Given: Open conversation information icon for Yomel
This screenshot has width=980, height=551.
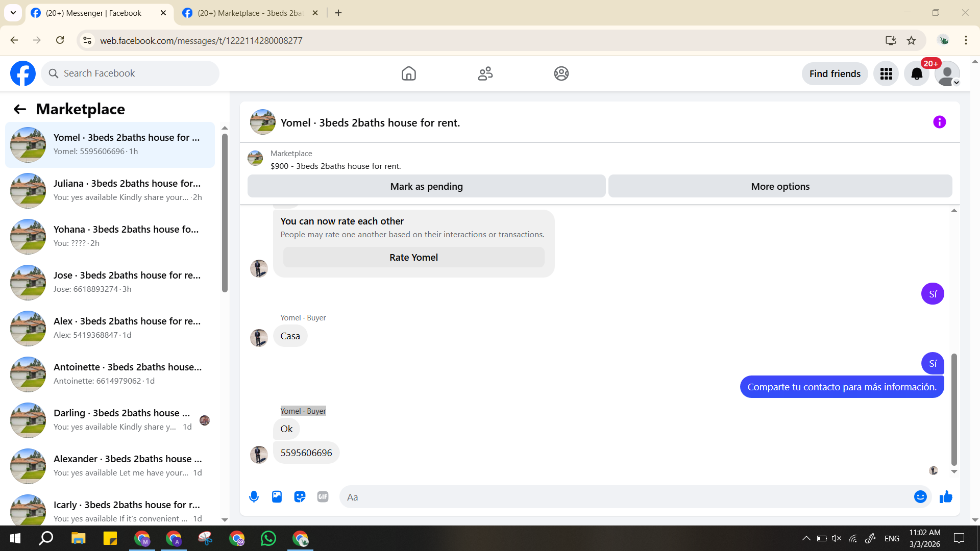Looking at the screenshot, I should pyautogui.click(x=940, y=122).
